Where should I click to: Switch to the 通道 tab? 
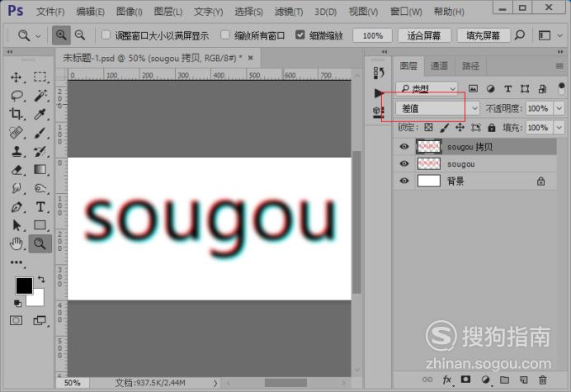[x=439, y=66]
